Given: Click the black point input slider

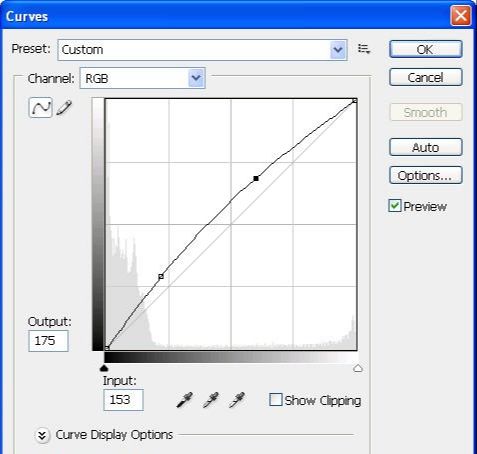Looking at the screenshot, I should pos(104,368).
